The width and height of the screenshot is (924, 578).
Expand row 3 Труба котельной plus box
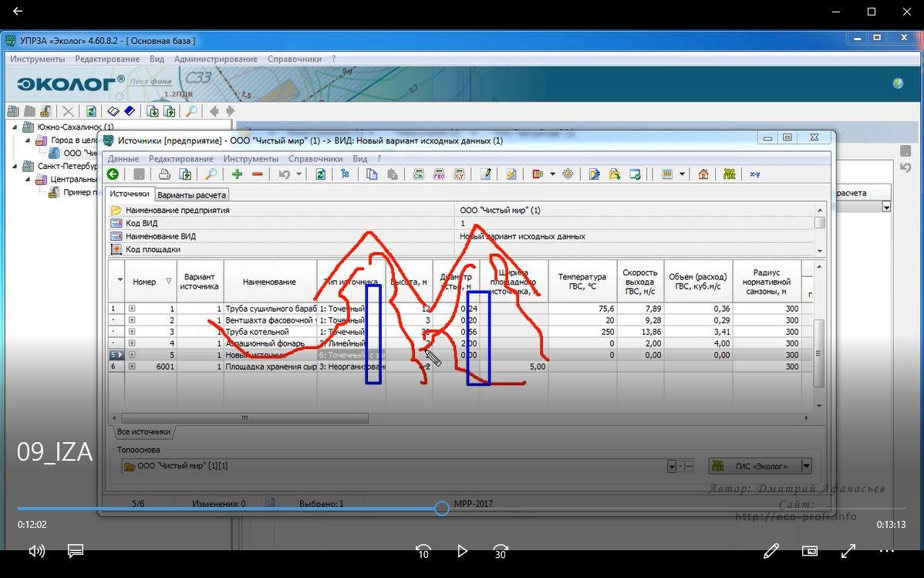(132, 332)
